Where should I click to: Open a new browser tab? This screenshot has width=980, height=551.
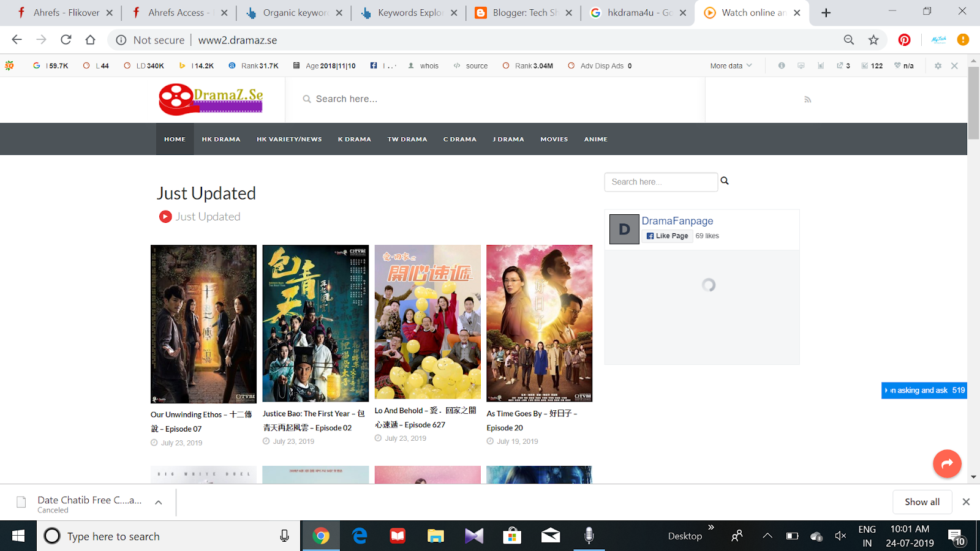click(x=826, y=13)
